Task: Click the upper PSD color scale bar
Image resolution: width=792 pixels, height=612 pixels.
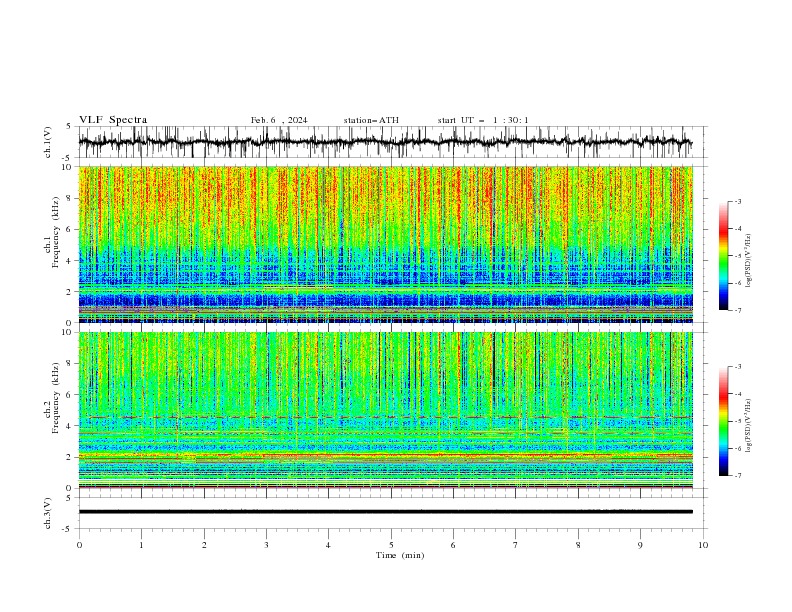Action: pyautogui.click(x=723, y=256)
